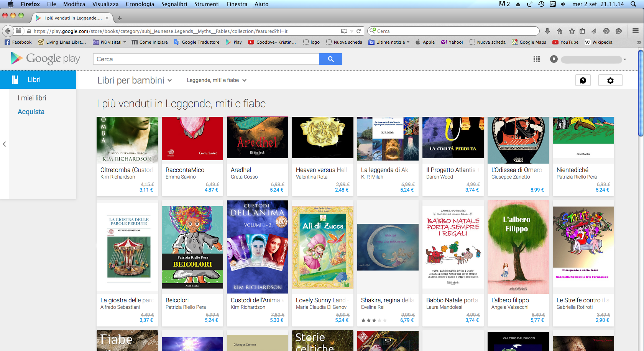Click the Shakira, regina star rating
This screenshot has height=351, width=644.
374,320
